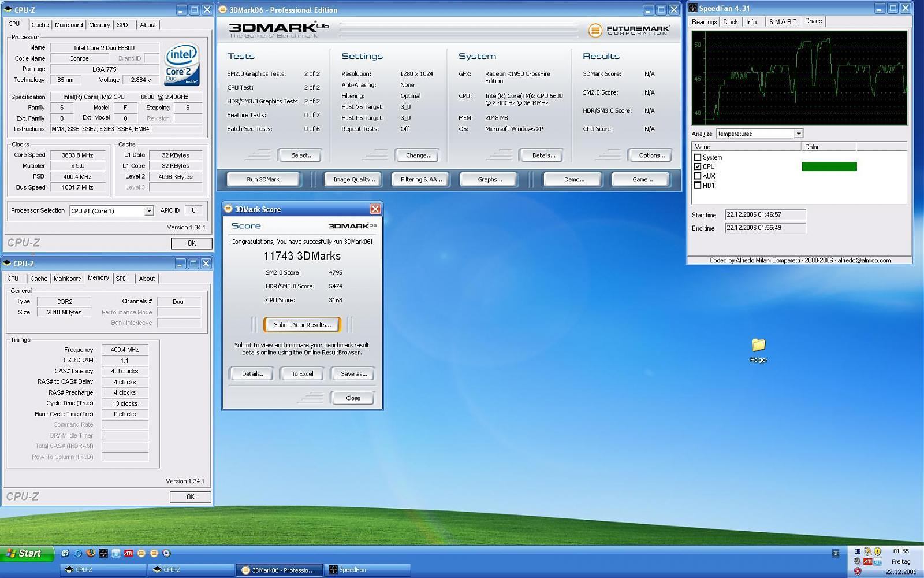Open About tab in bottom CPU-Z window
Screen dimensions: 924x578
(x=147, y=279)
